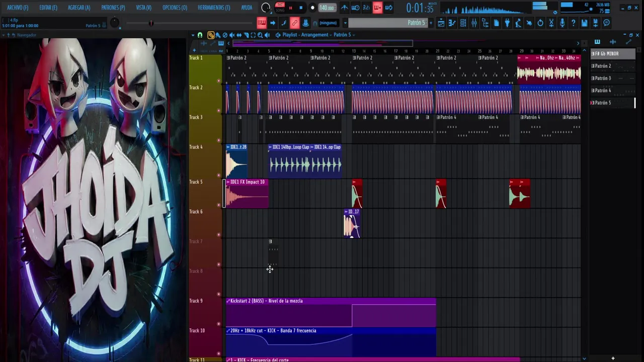The width and height of the screenshot is (644, 362).
Task: Select the Delete tool in playlist toolbar
Action: click(x=225, y=35)
